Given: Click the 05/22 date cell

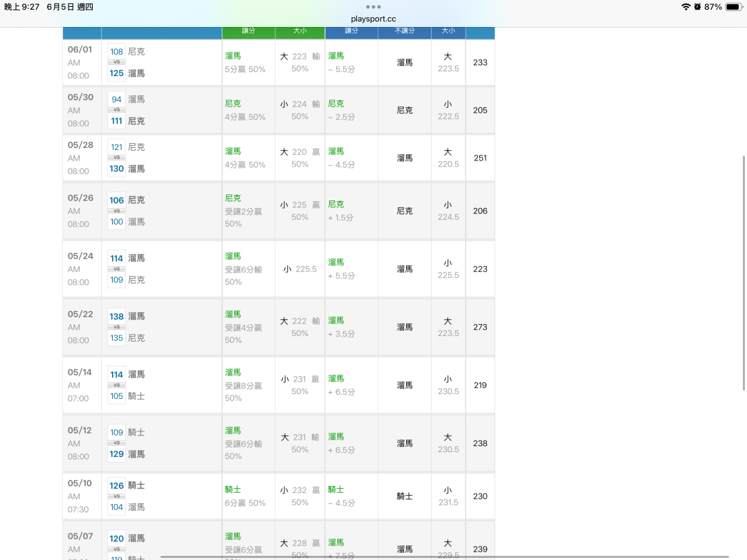Looking at the screenshot, I should (x=82, y=326).
